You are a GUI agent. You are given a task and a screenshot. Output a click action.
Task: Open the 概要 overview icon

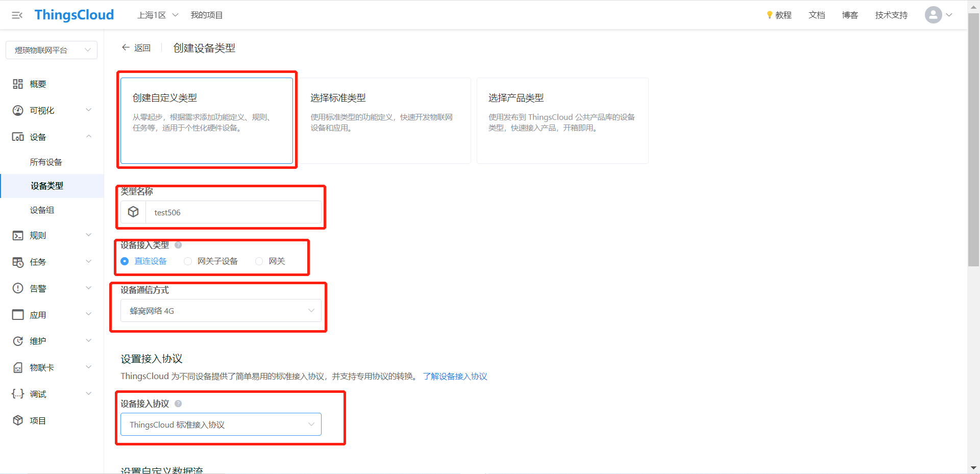coord(18,84)
